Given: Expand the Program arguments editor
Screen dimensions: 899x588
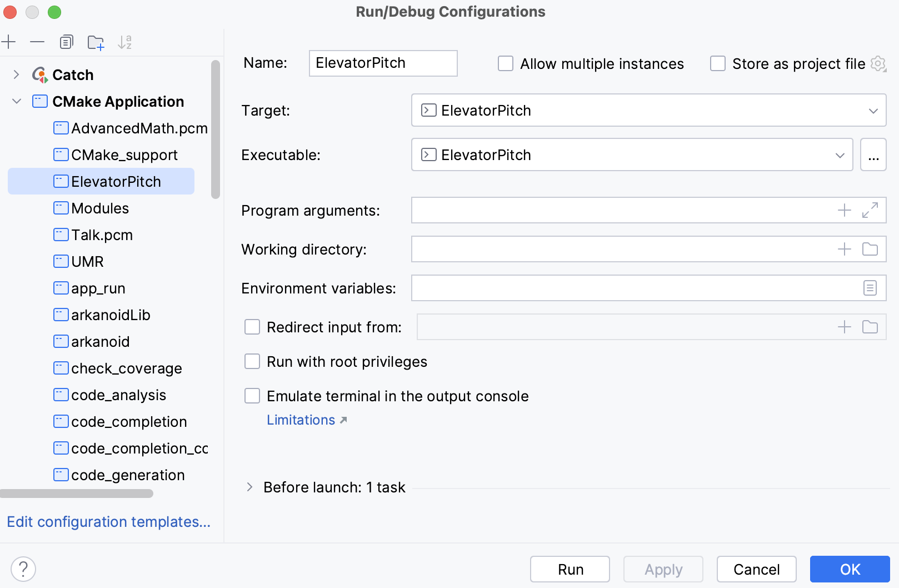Looking at the screenshot, I should click(x=870, y=210).
